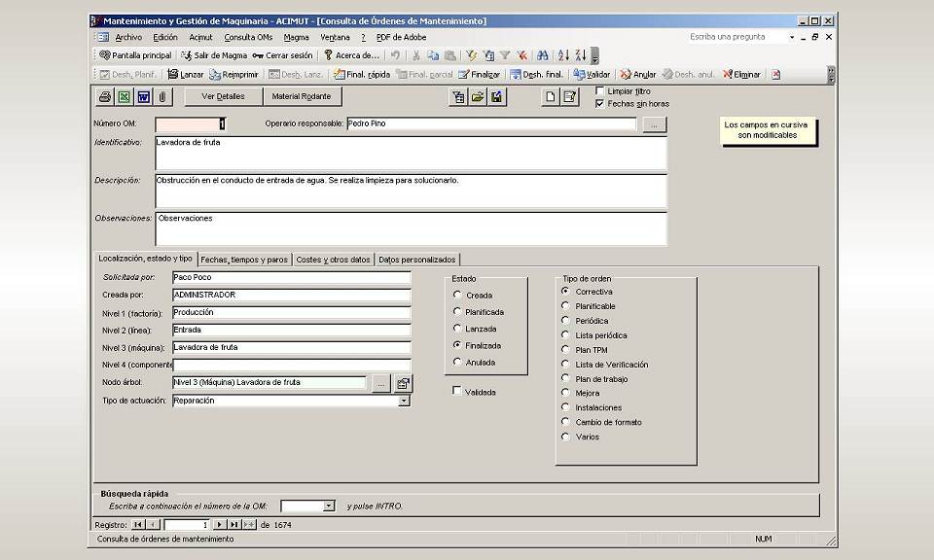Switch to the Datos personalizados tab
Viewport: 934px width, 560px height.
coord(417,260)
